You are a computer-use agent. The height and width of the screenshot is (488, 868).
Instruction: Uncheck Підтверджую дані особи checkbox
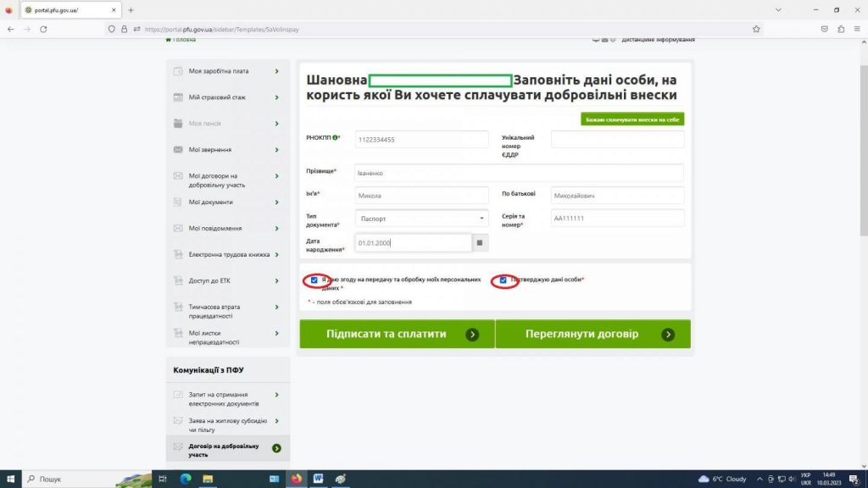[503, 280]
